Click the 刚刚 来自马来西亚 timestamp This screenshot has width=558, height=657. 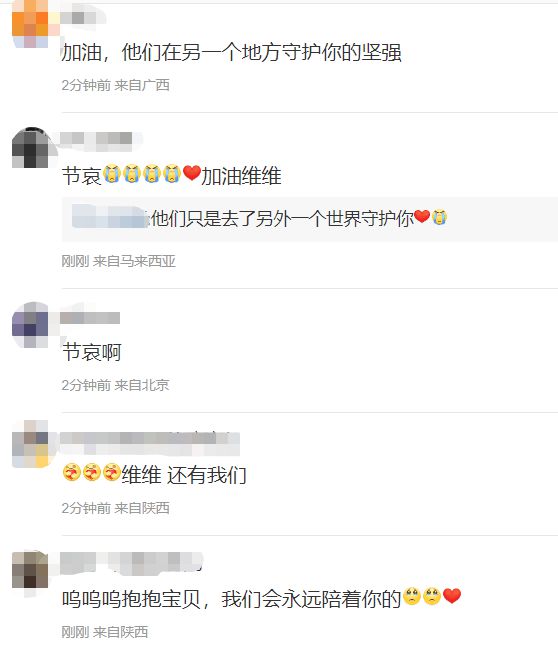tap(118, 261)
